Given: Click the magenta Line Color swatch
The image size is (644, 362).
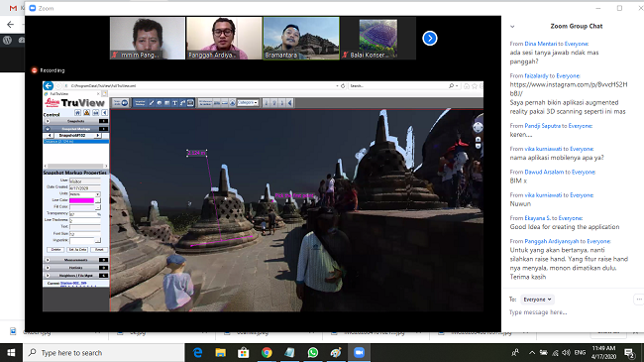Looking at the screenshot, I should click(x=81, y=200).
